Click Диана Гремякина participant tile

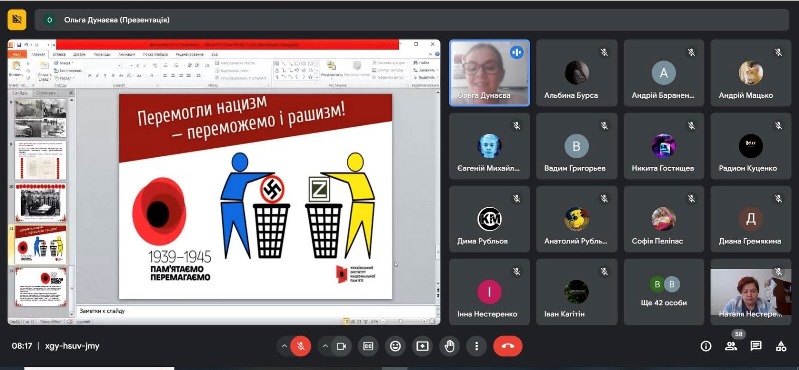click(751, 219)
